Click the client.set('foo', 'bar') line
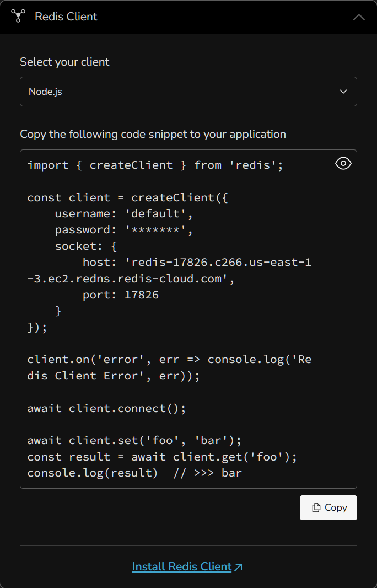Image resolution: width=377 pixels, height=588 pixels. pos(134,440)
